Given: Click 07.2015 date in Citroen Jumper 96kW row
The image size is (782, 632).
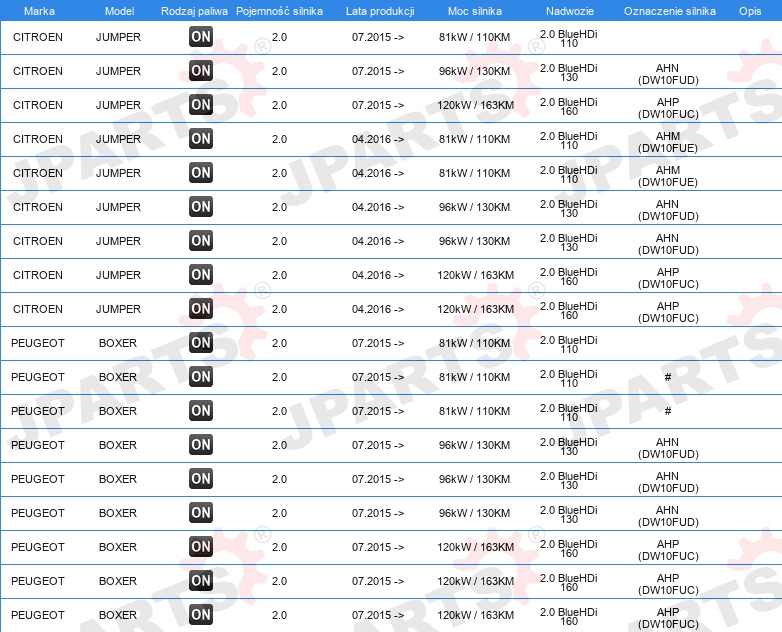Looking at the screenshot, I should click(x=378, y=71).
